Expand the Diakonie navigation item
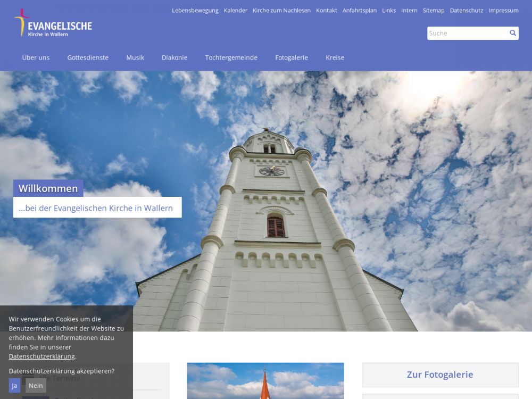Screen dimensions: 532x399 pos(174,57)
